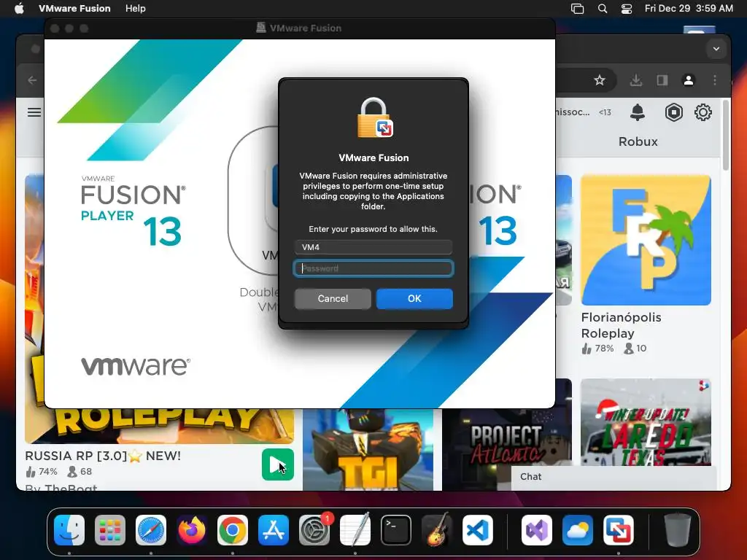Click OK in the VMware Fusion password dialog
The image size is (747, 560).
point(414,298)
